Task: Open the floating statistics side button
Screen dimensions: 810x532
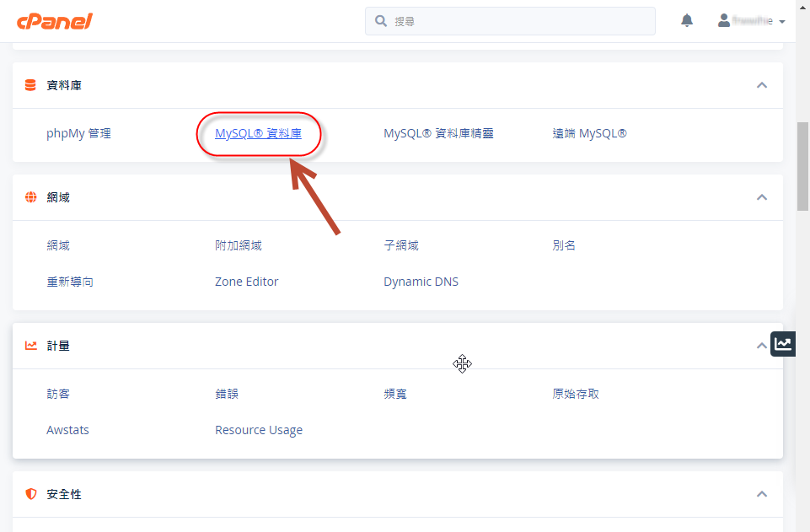Action: (783, 343)
